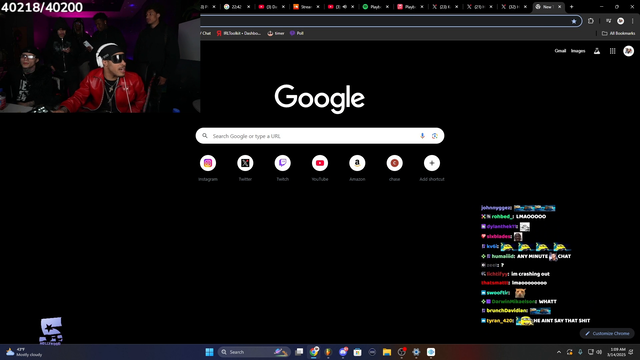Open the clock and date flyout

pos(616,352)
